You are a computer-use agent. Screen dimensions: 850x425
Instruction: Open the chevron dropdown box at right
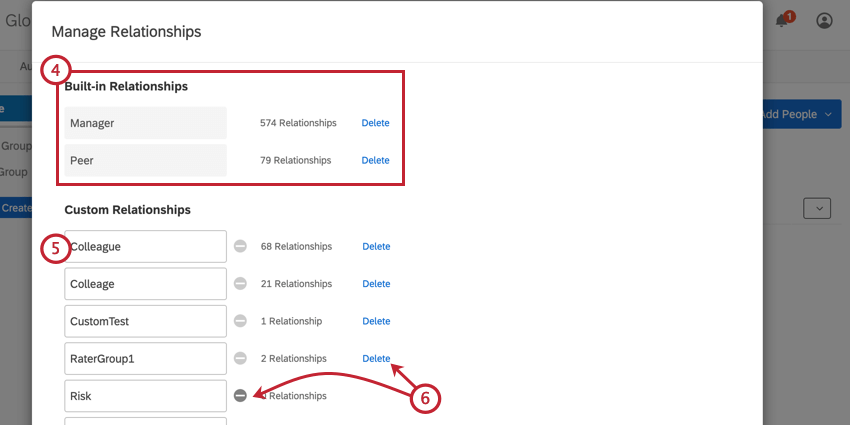click(x=817, y=208)
